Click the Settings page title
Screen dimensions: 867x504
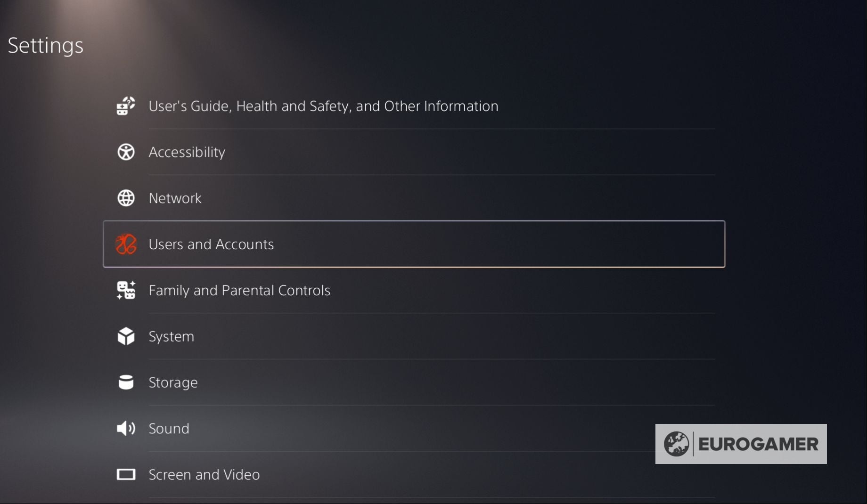point(45,45)
